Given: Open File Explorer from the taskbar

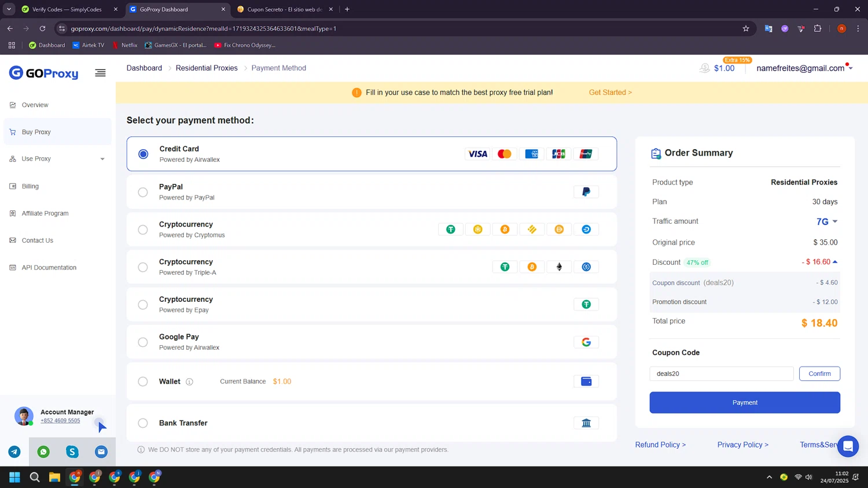Looking at the screenshot, I should 54,477.
